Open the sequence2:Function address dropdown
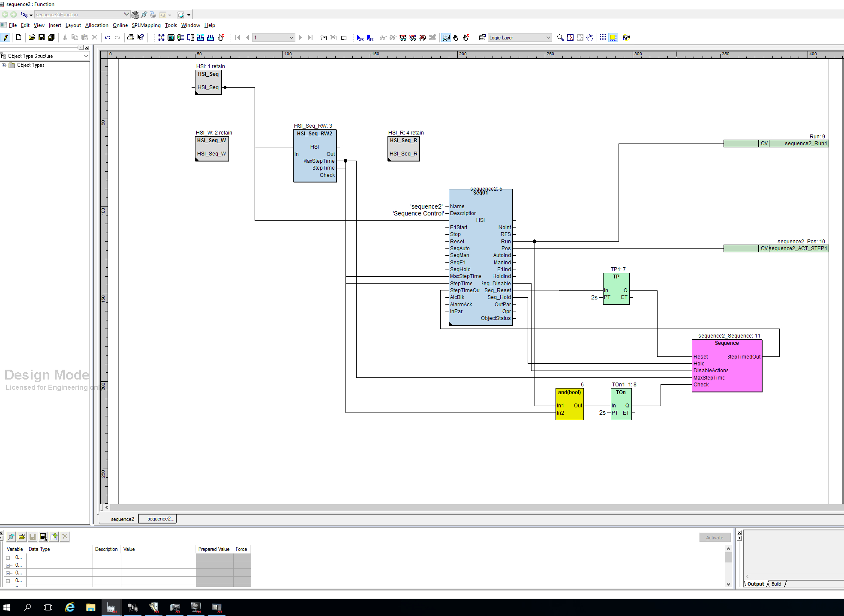The image size is (844, 616). click(x=126, y=15)
